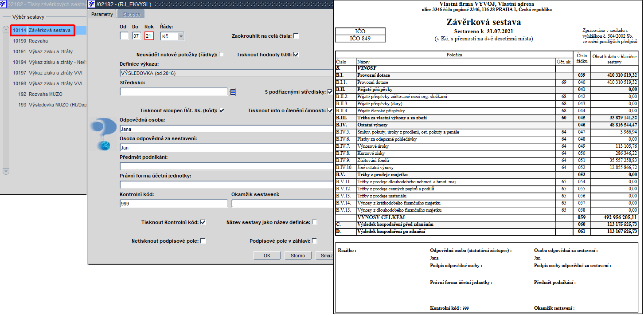This screenshot has width=644, height=315.
Task: Select 193 Výsledovka MUZO
Action: point(49,105)
